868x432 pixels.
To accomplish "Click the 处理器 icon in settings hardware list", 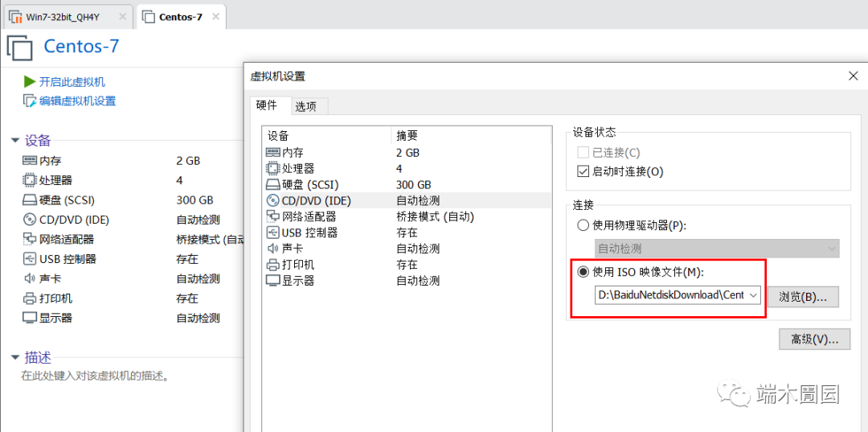I will point(273,168).
